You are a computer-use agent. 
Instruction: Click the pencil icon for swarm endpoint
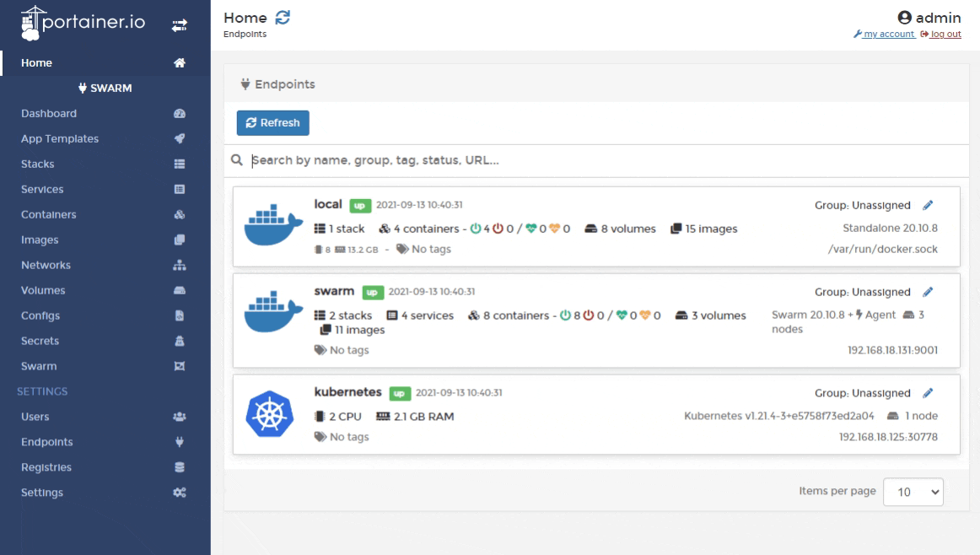(x=929, y=292)
